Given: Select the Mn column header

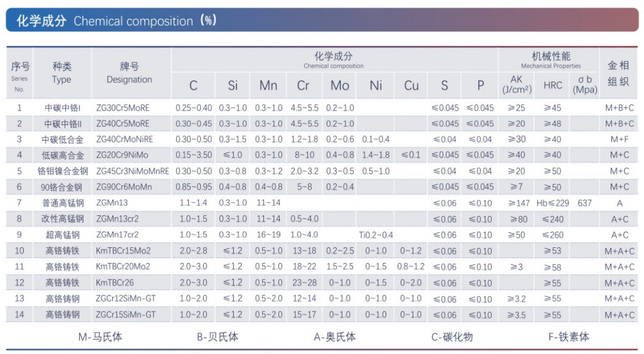Looking at the screenshot, I should (268, 85).
